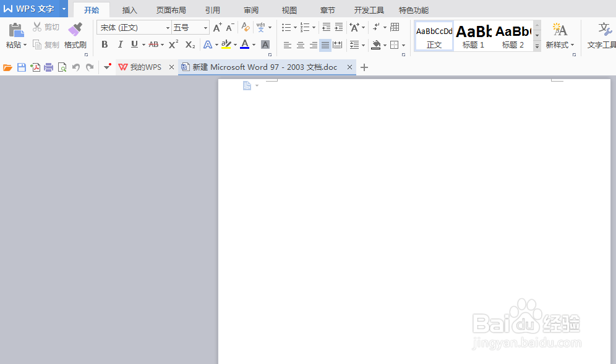Click the Paste clipboard icon

point(16,30)
